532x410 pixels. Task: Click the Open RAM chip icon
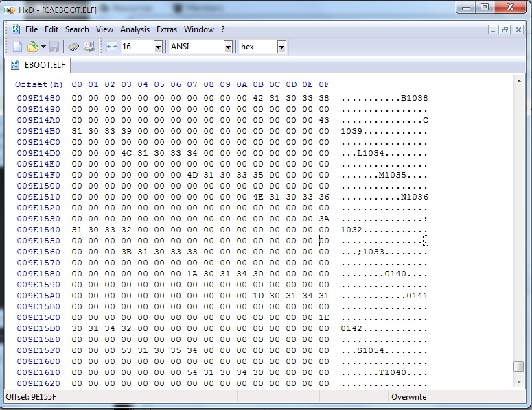tap(73, 47)
